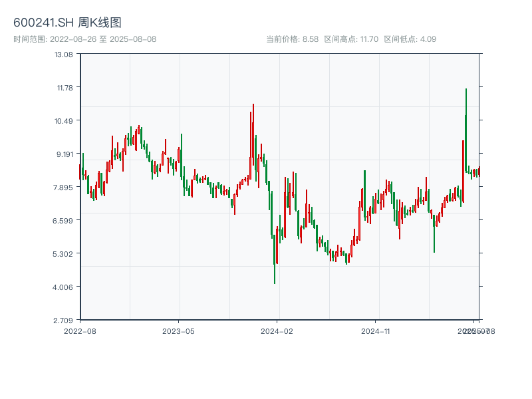The height and width of the screenshot is (399, 532).
Task: Click the 2023-05 x-axis date label
Action: [178, 331]
